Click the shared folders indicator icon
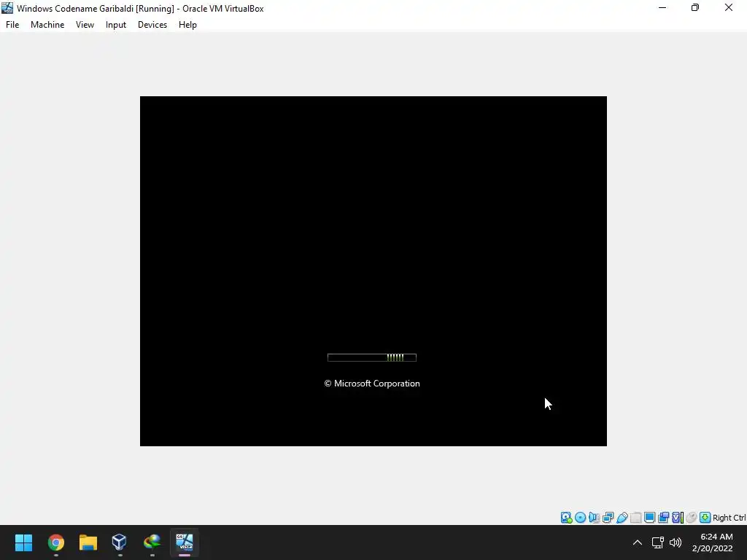Image resolution: width=747 pixels, height=560 pixels. pyautogui.click(x=635, y=518)
